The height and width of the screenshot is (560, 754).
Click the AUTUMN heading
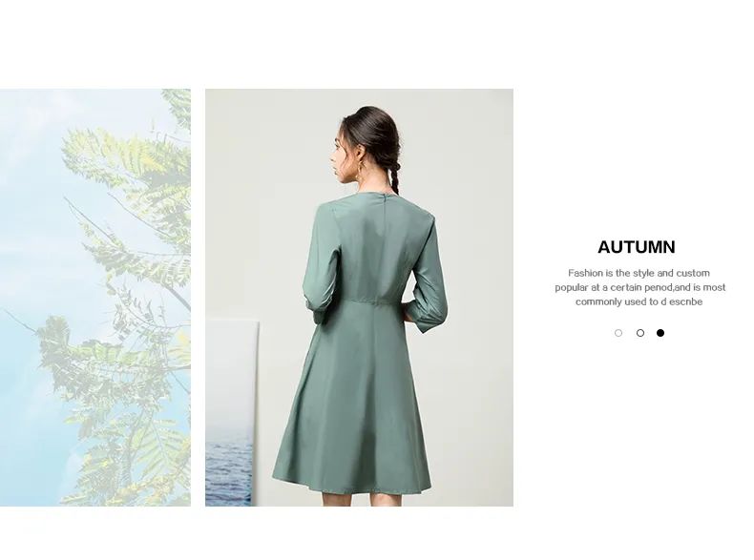637,247
